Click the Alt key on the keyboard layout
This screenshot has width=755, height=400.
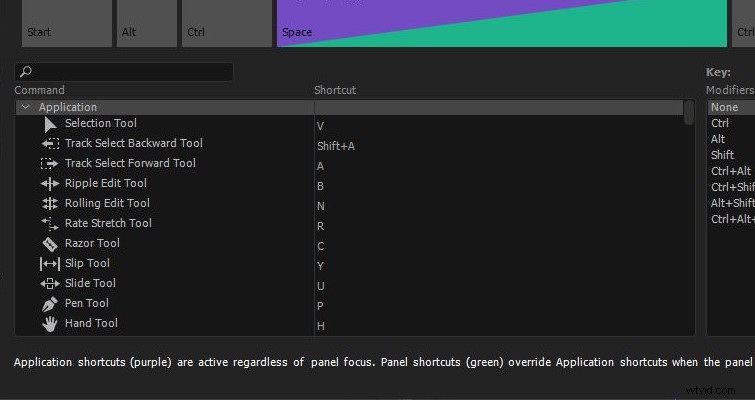(x=147, y=23)
